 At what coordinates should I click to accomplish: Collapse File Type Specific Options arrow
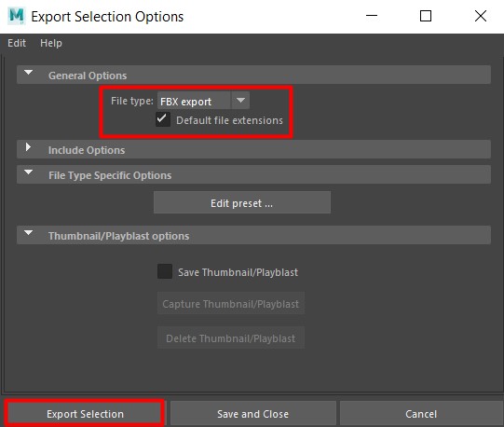pos(28,172)
